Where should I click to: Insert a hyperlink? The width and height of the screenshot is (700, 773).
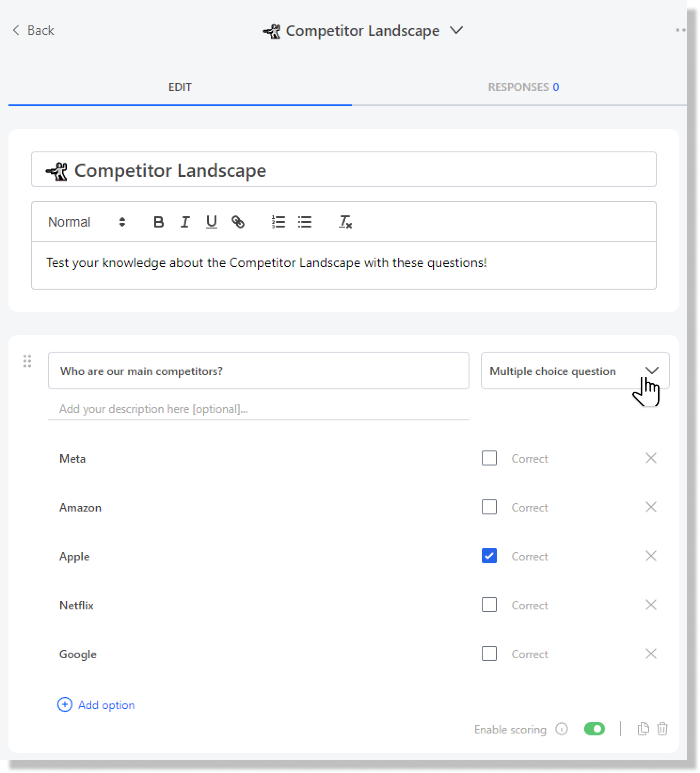[238, 222]
